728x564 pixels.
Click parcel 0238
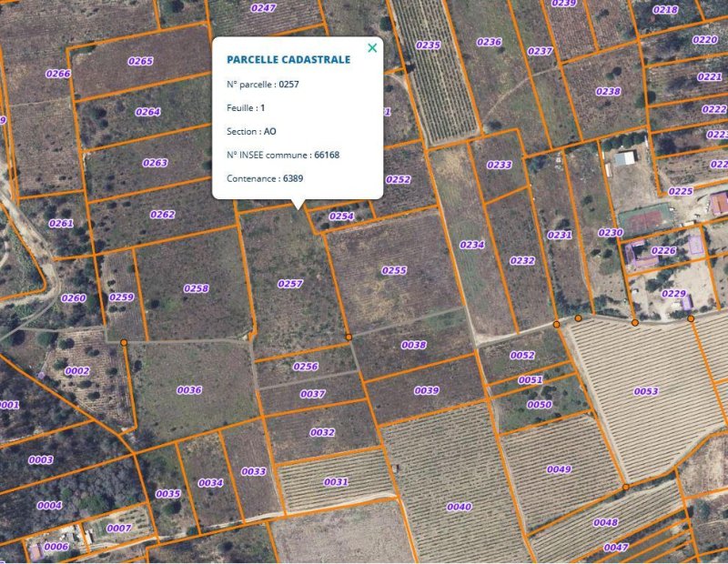(608, 92)
